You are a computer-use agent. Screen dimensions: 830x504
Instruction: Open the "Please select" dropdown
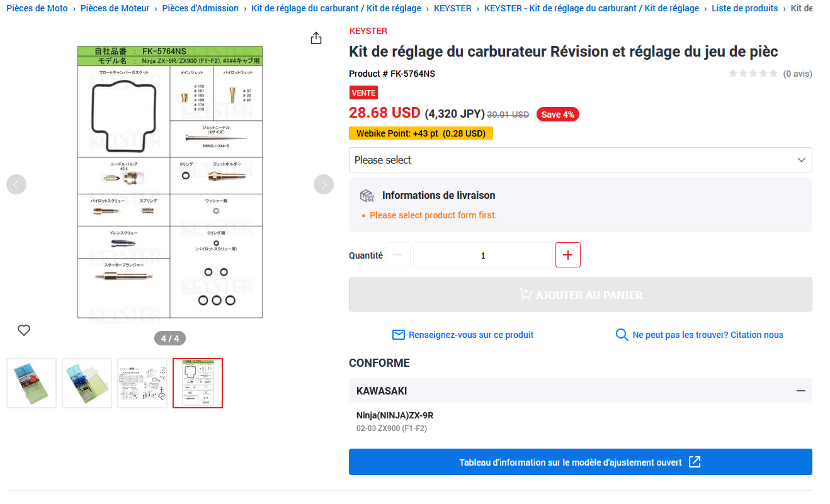(x=580, y=160)
